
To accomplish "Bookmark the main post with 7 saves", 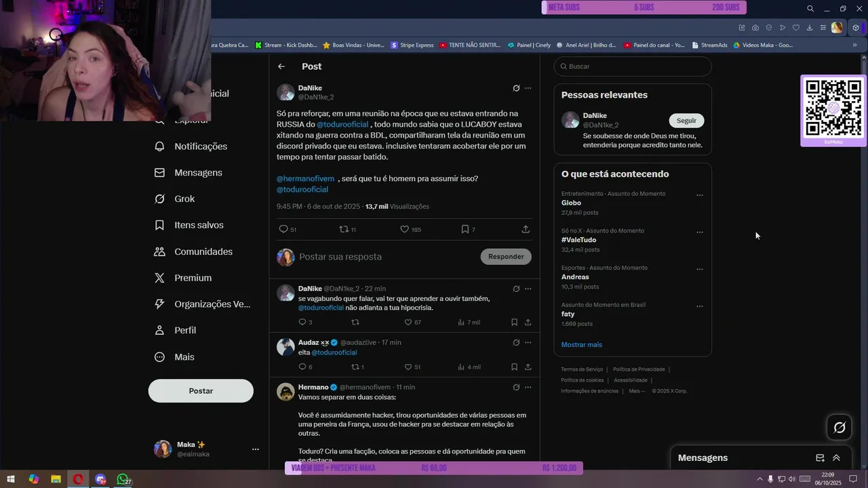I will click(468, 229).
